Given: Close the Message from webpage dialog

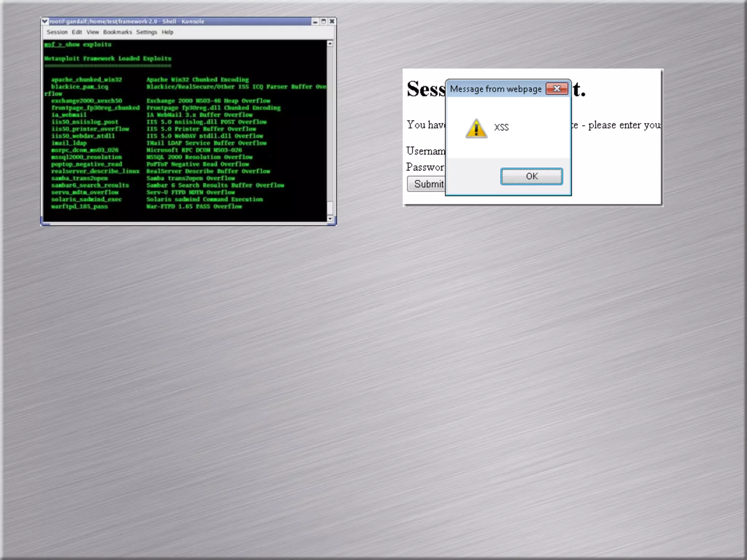Looking at the screenshot, I should click(x=557, y=89).
